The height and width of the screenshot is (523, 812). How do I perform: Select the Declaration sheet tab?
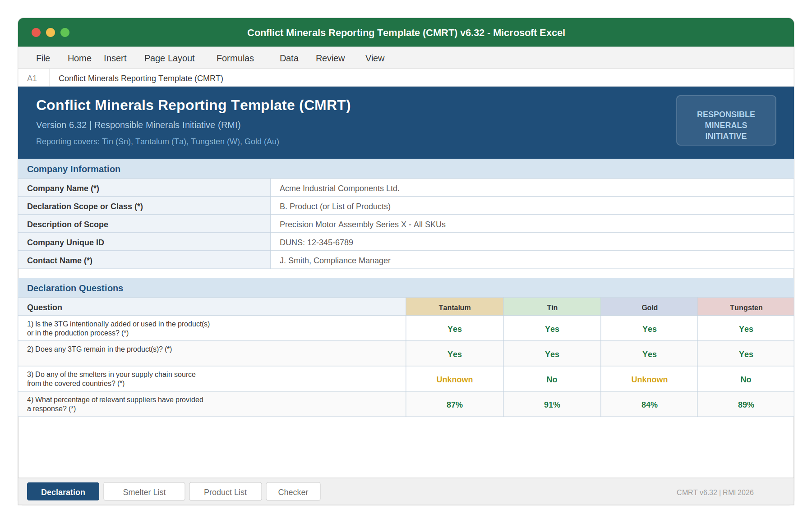click(x=63, y=491)
